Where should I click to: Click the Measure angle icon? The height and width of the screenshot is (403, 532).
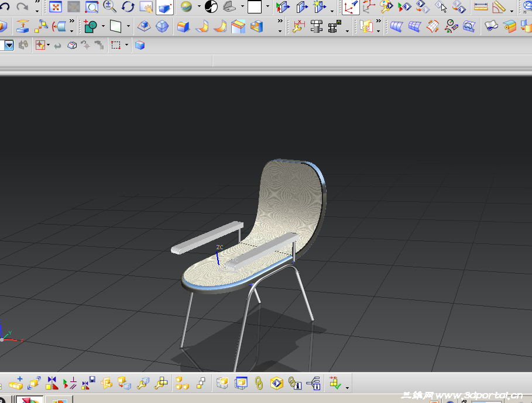[x=499, y=7]
